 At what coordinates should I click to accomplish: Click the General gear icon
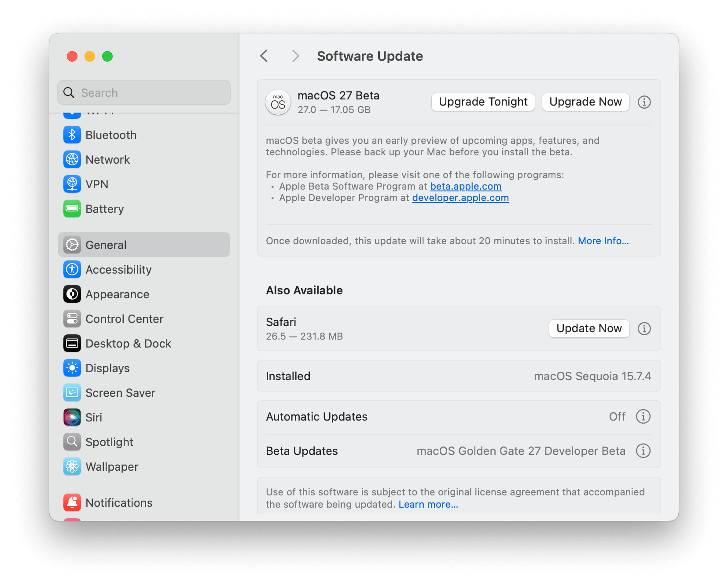coord(72,245)
